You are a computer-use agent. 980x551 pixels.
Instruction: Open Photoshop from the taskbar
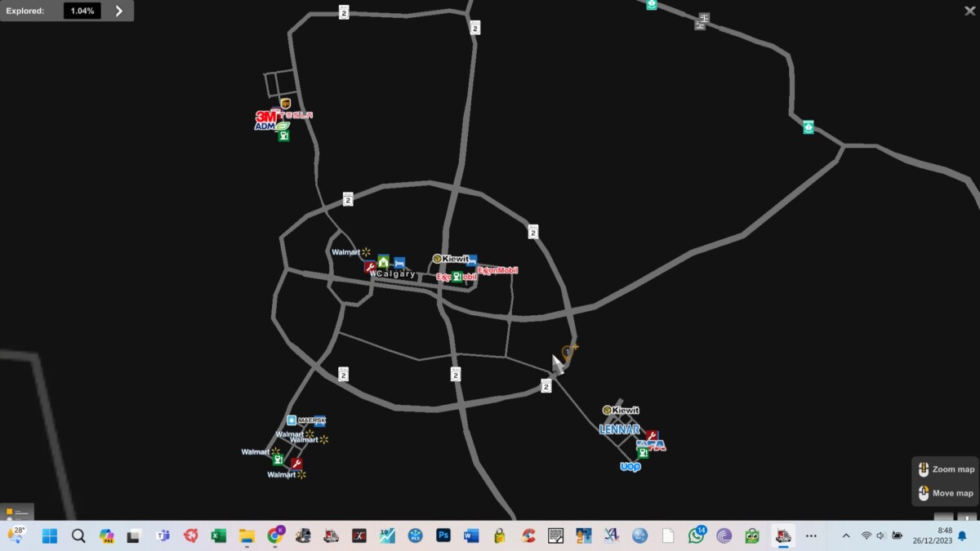coord(443,535)
